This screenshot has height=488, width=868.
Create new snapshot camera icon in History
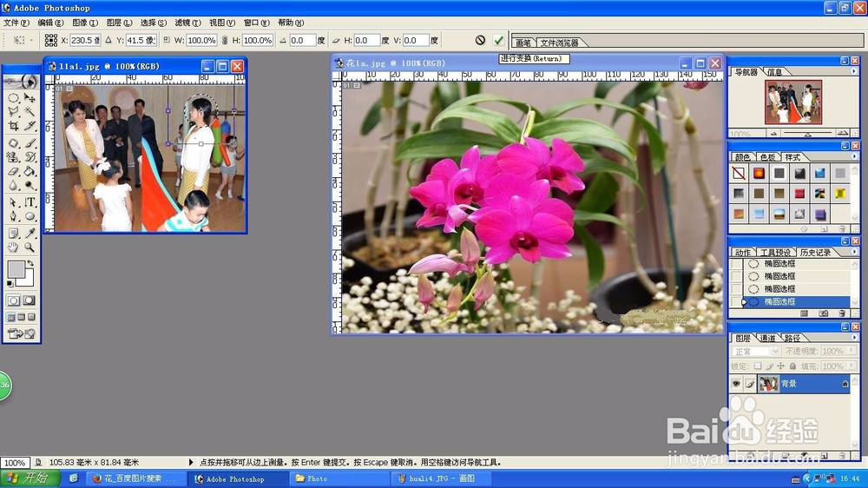point(824,313)
